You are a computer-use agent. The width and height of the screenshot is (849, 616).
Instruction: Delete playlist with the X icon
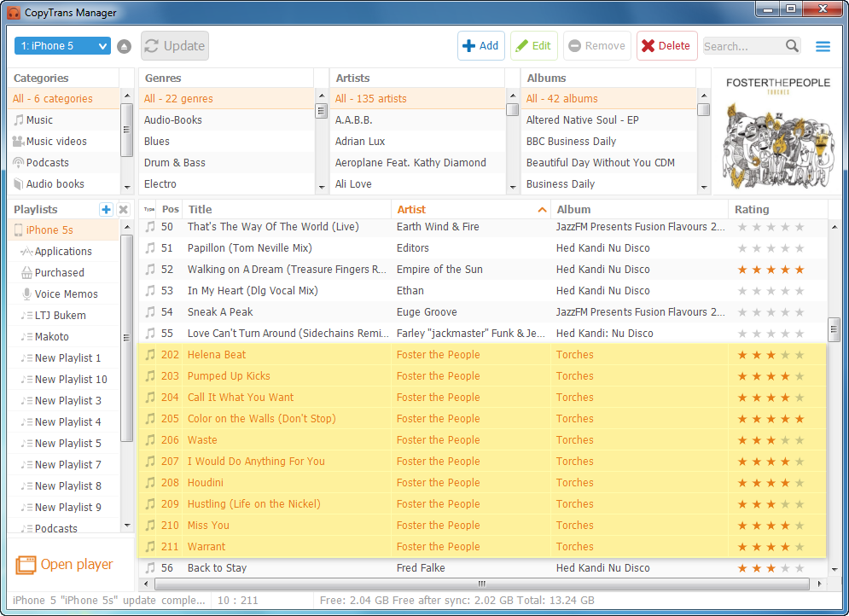tap(124, 210)
